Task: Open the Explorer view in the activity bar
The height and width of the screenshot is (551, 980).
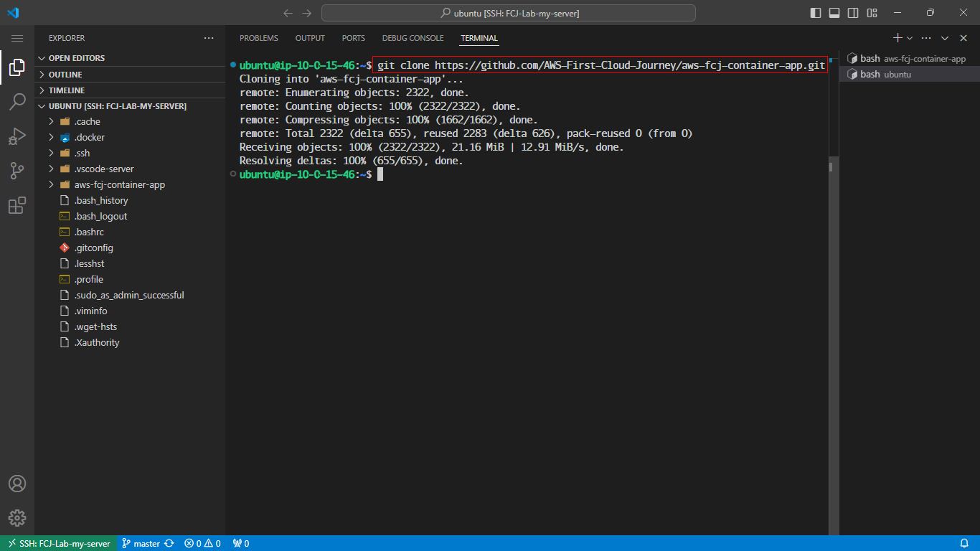Action: pyautogui.click(x=17, y=67)
